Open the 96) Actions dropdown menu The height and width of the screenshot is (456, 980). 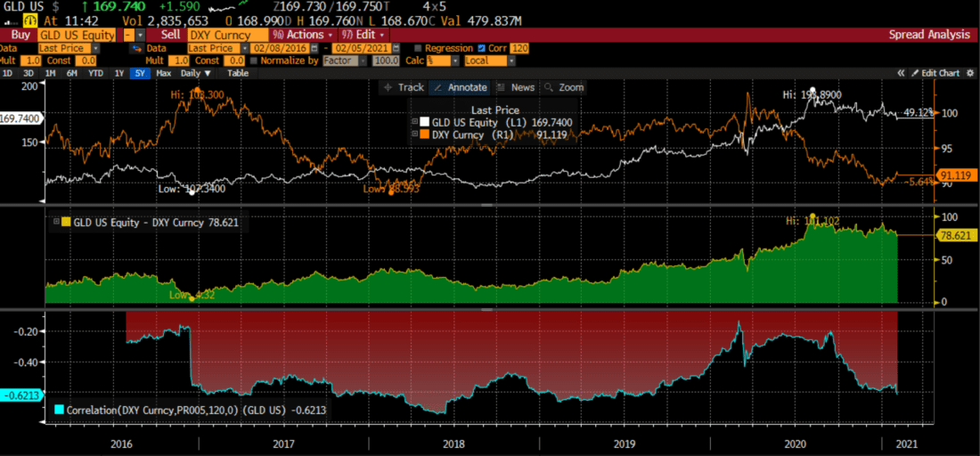(x=304, y=36)
